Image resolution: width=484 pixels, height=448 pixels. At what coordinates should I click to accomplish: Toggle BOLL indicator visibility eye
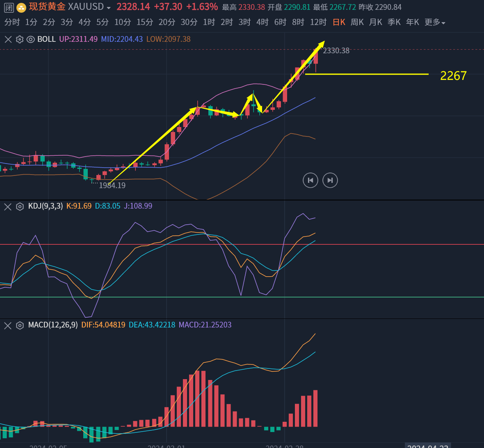[x=30, y=39]
